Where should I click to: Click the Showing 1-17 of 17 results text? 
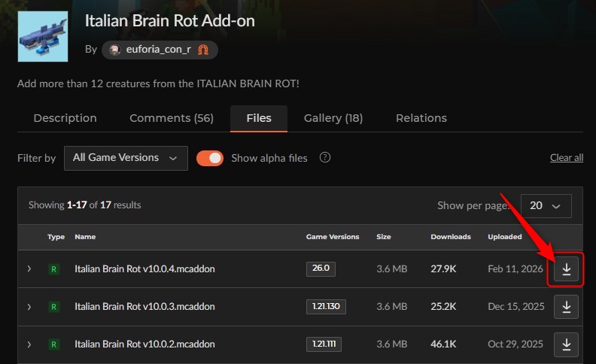click(x=85, y=205)
